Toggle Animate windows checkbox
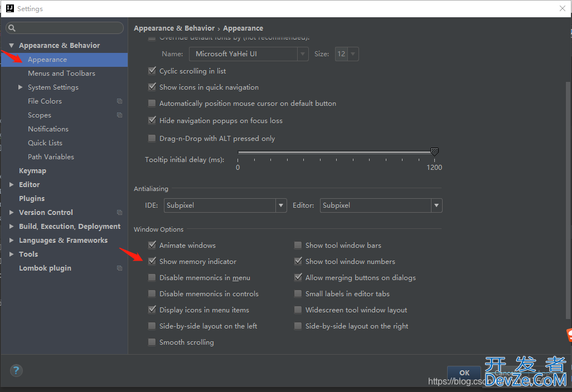Viewport: 572px width, 392px height. (x=152, y=245)
